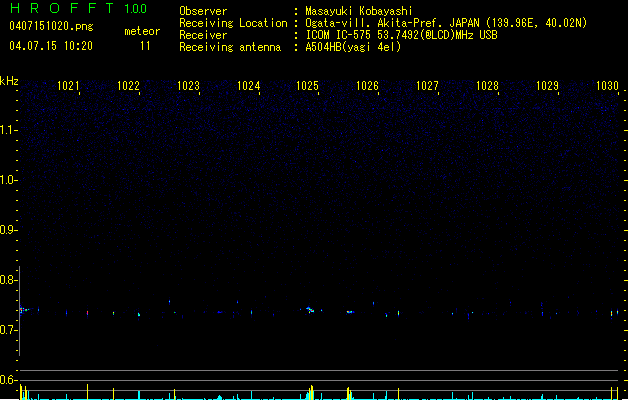The width and height of the screenshot is (629, 400).
Task: Click the date stamp 04.07.15 10:20
Action: tap(51, 46)
